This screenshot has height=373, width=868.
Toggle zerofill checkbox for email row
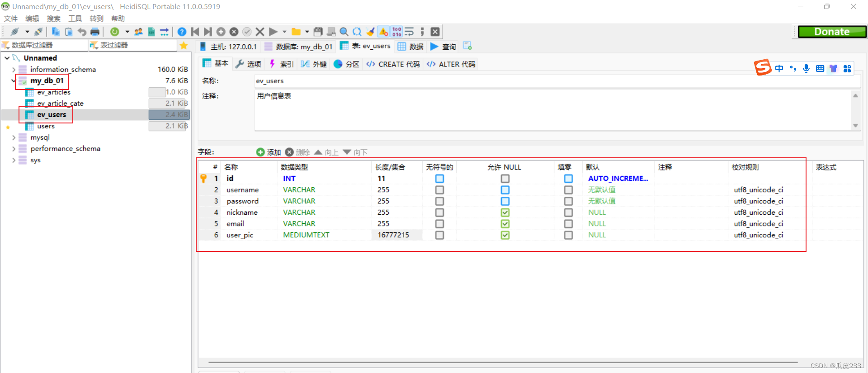point(568,224)
